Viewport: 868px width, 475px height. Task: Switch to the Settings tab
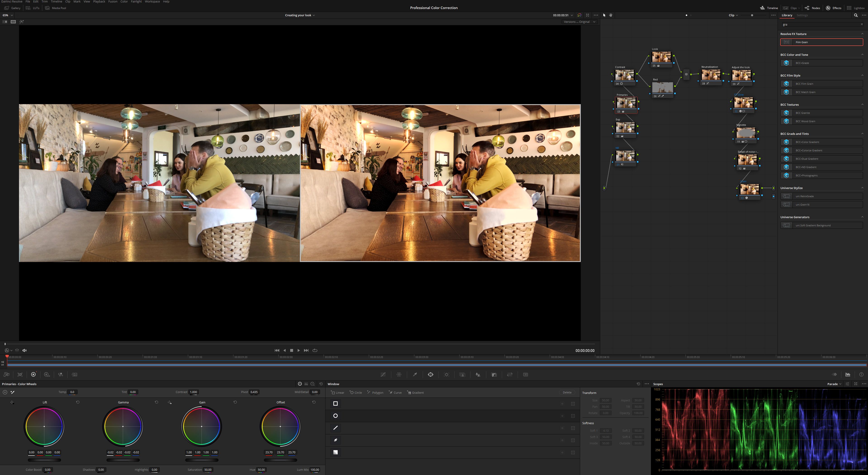pos(802,15)
